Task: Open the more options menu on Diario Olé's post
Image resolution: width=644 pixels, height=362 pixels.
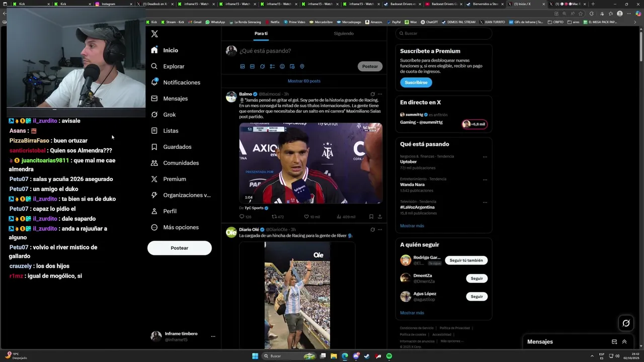Action: (x=380, y=230)
